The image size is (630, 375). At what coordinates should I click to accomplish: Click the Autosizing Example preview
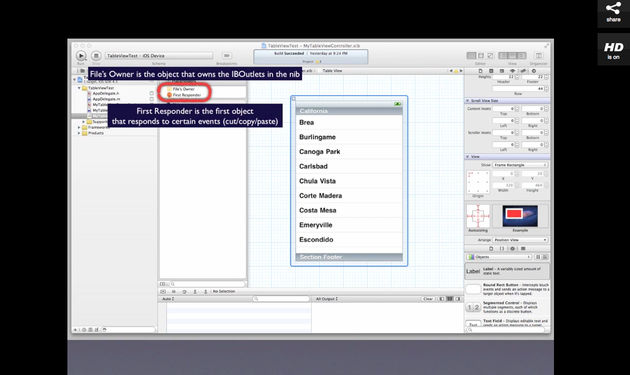[520, 216]
